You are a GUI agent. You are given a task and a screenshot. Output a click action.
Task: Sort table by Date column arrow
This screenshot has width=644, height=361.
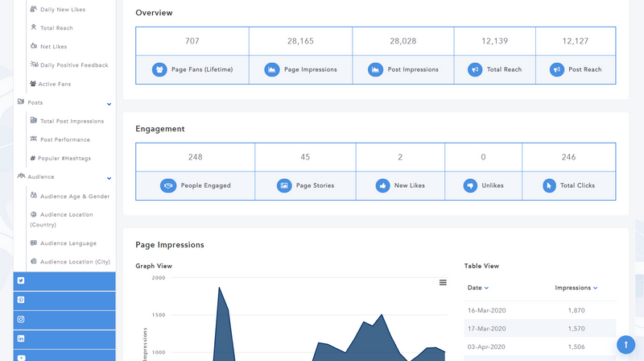486,288
